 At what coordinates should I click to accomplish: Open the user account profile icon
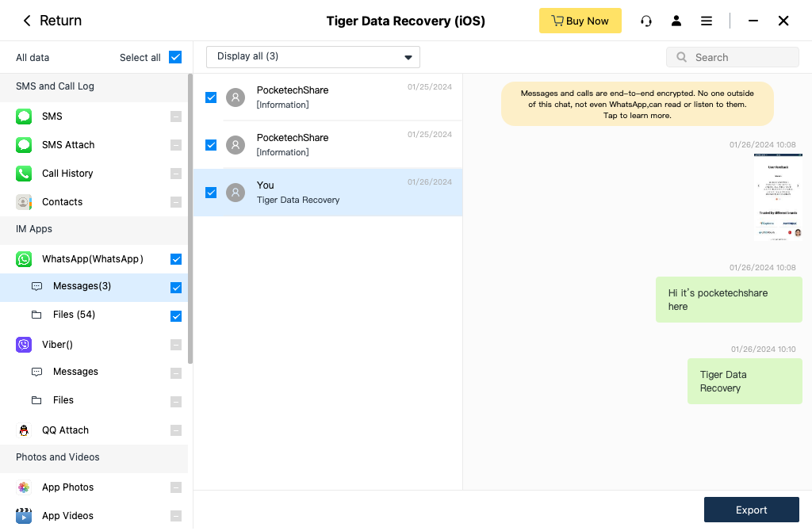[676, 21]
